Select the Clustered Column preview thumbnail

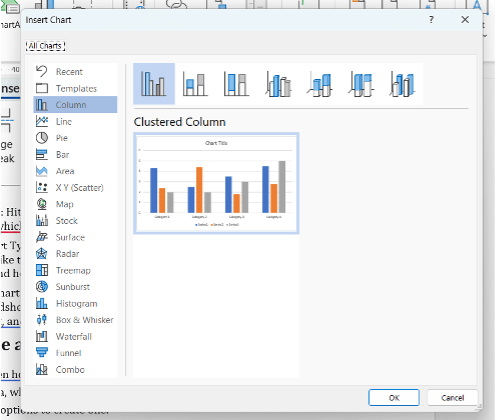coord(216,183)
